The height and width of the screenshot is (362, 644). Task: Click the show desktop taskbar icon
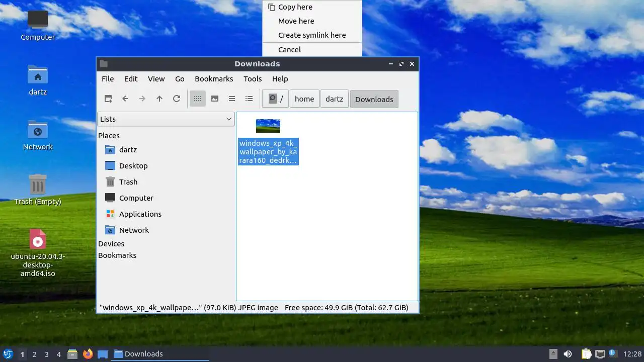[x=103, y=354]
